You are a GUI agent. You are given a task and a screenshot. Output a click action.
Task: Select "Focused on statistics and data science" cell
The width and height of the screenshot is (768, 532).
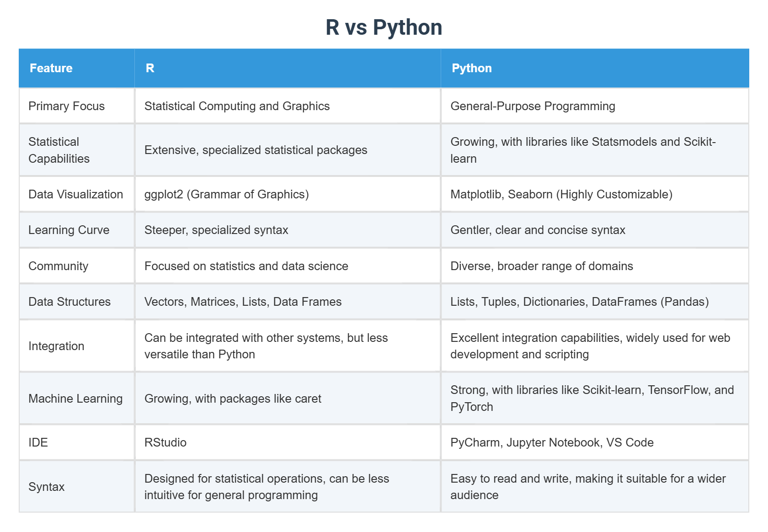(288, 266)
